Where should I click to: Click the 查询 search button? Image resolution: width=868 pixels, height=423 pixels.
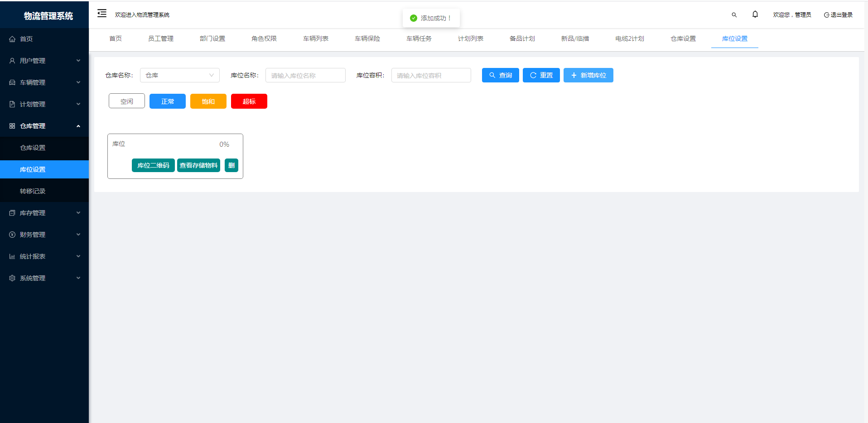click(x=501, y=75)
